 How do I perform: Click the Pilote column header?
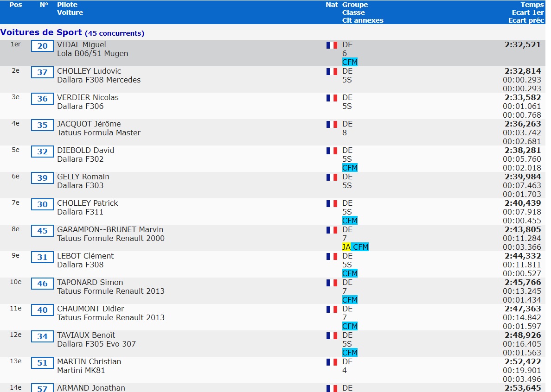click(67, 5)
